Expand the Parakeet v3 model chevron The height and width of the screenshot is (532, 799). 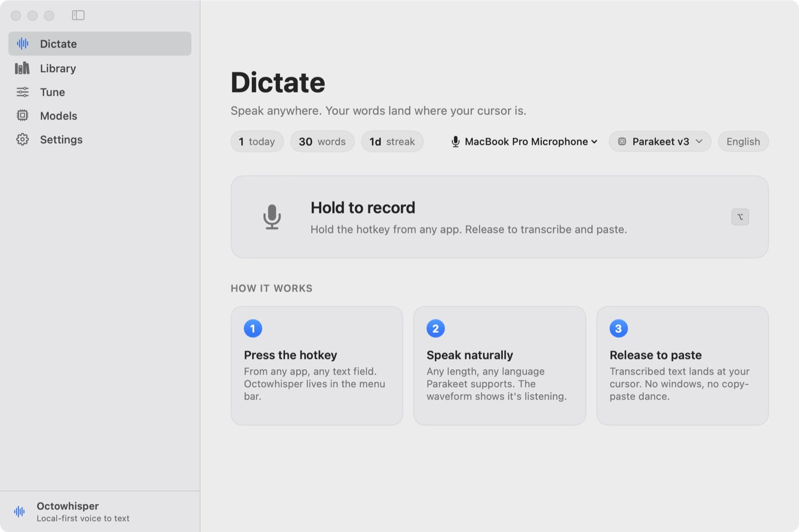(x=699, y=142)
